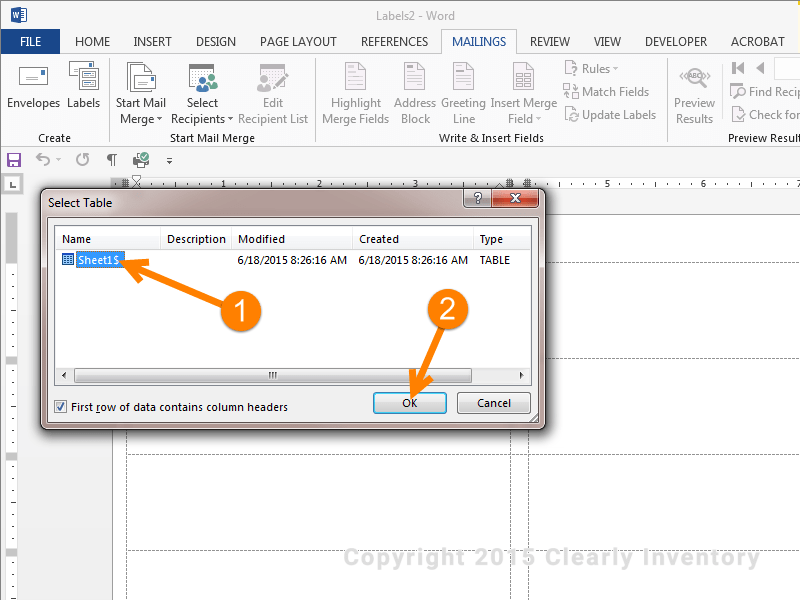Switch to the REFERENCES tab
The height and width of the screenshot is (600, 800).
click(x=394, y=42)
